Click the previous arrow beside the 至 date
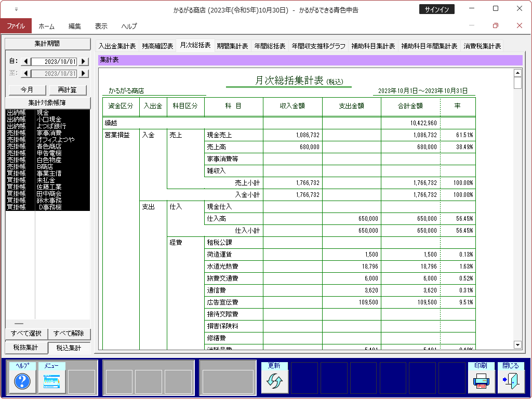532x399 pixels. click(26, 73)
